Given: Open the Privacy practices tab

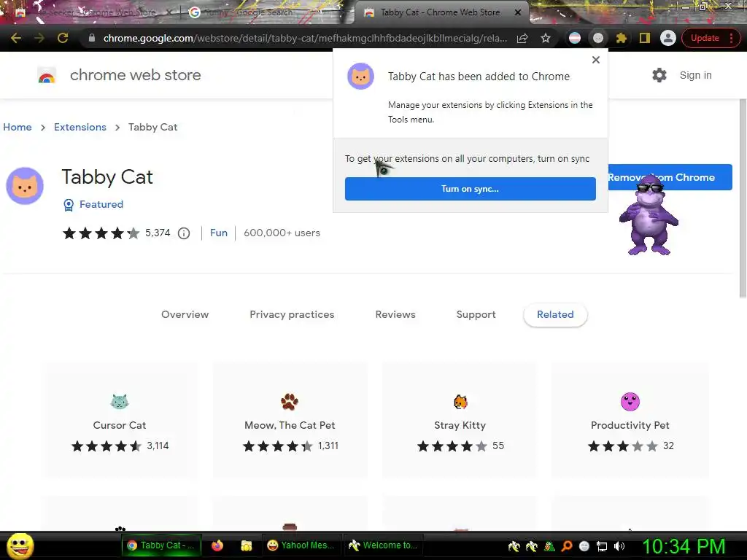Looking at the screenshot, I should click(292, 315).
